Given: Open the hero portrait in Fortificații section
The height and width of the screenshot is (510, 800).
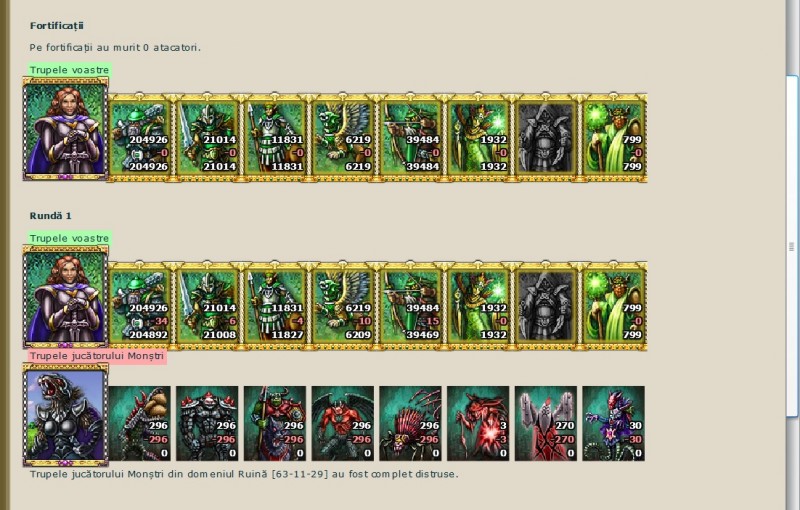Looking at the screenshot, I should (x=65, y=129).
